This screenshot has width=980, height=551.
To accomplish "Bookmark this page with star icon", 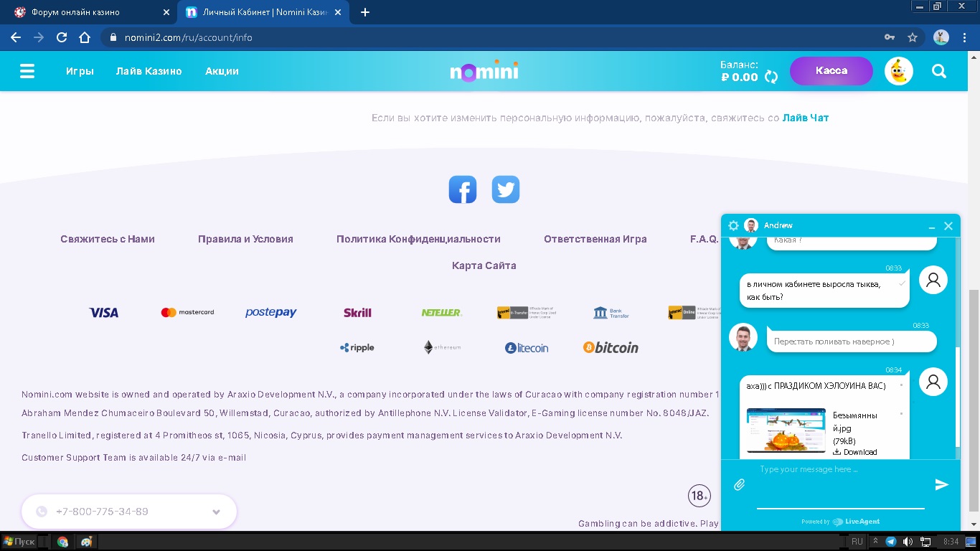I will point(913,37).
